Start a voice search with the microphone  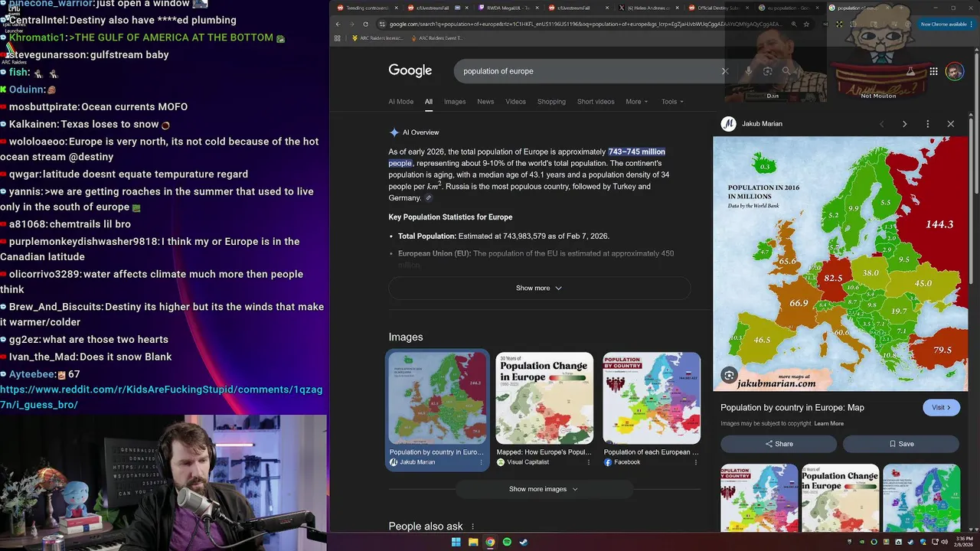(748, 71)
